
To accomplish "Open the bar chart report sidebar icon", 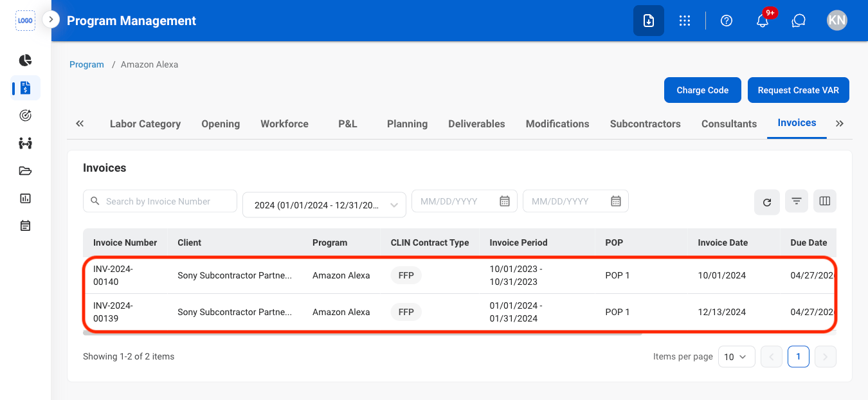I will (x=25, y=199).
